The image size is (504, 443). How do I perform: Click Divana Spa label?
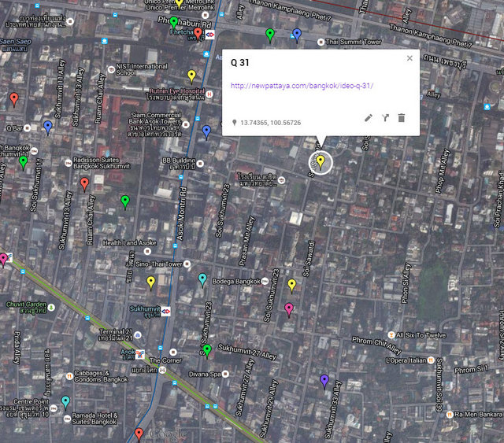pyautogui.click(x=205, y=375)
